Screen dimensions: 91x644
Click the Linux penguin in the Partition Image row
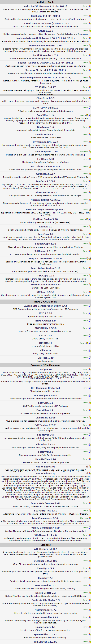click(90, 210)
